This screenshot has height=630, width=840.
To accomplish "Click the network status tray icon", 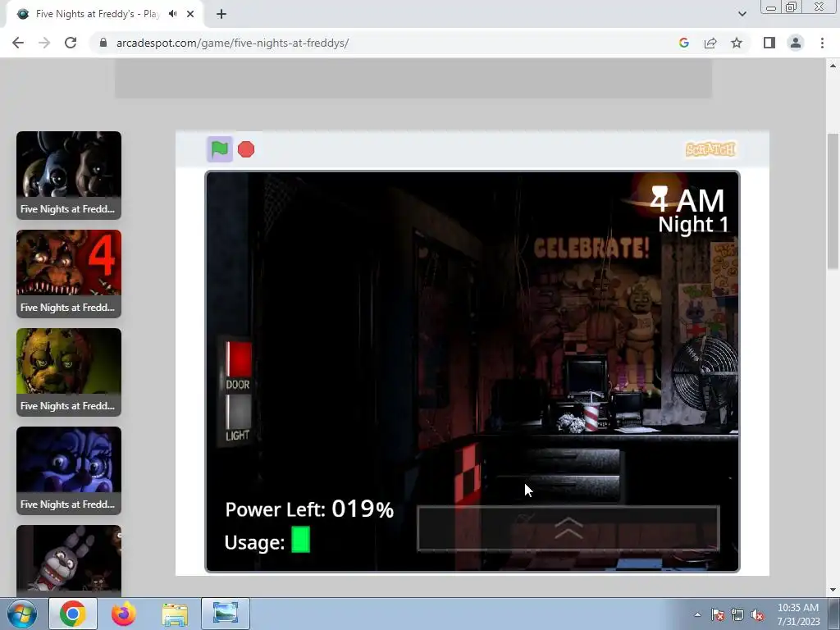I will (737, 615).
